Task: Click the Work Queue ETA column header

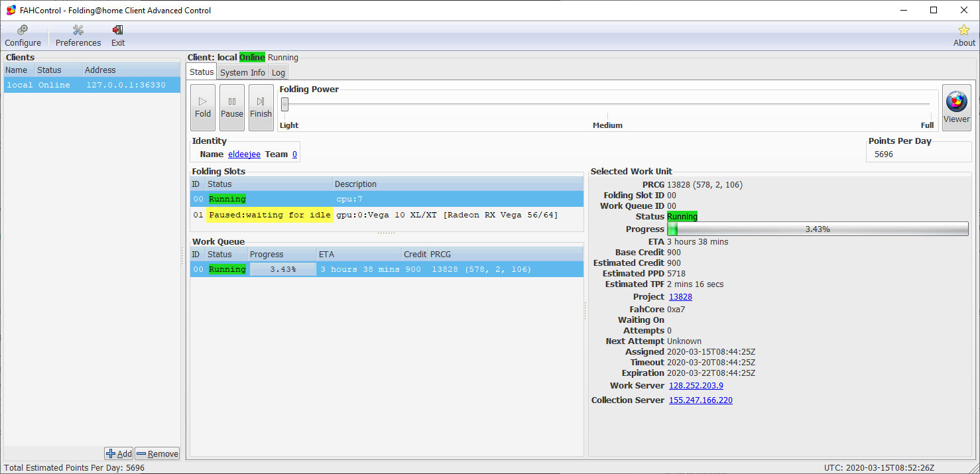Action: coord(359,255)
